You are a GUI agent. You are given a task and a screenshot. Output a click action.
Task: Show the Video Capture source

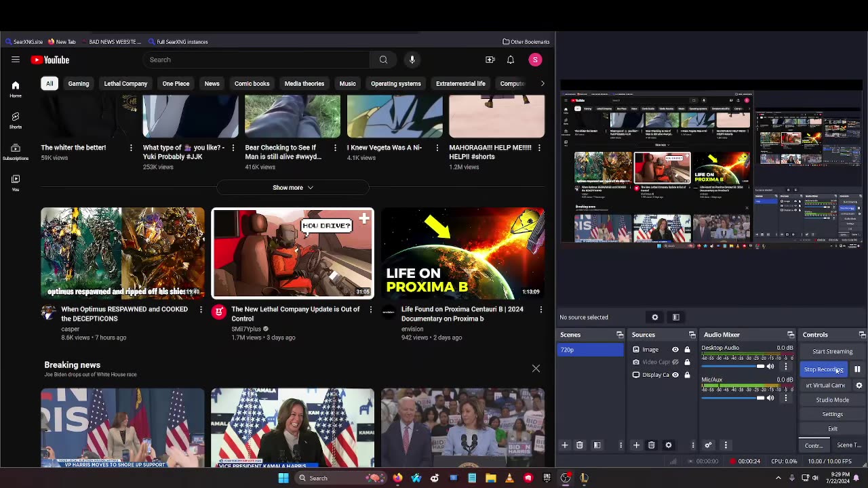(675, 362)
